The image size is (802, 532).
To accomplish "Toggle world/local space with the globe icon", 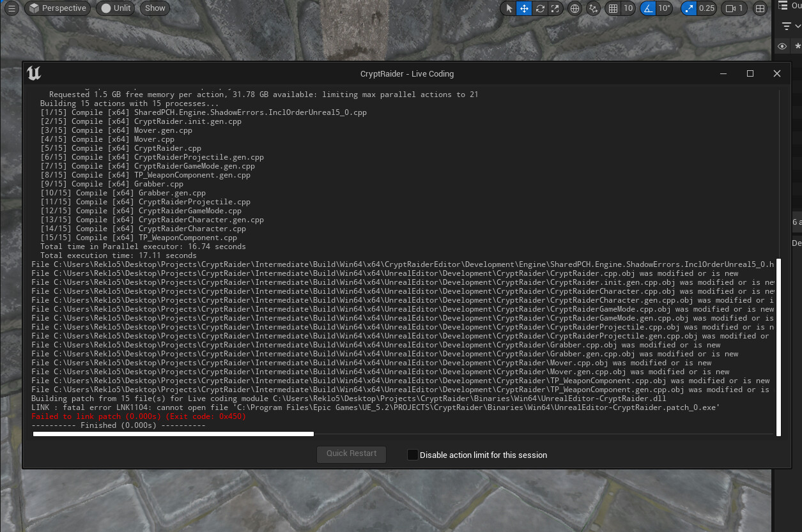I will click(x=574, y=8).
